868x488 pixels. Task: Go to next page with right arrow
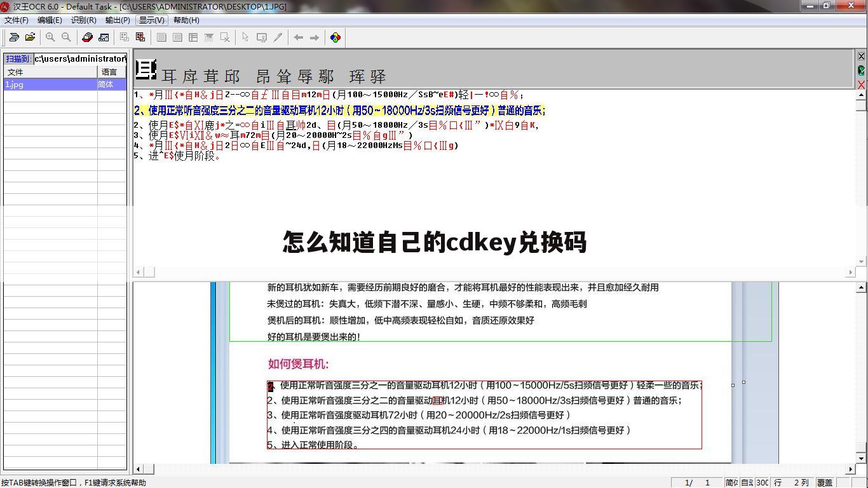pyautogui.click(x=315, y=37)
